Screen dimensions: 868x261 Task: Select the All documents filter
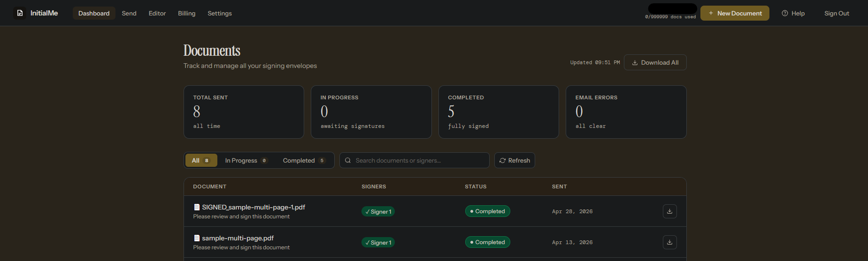point(201,160)
